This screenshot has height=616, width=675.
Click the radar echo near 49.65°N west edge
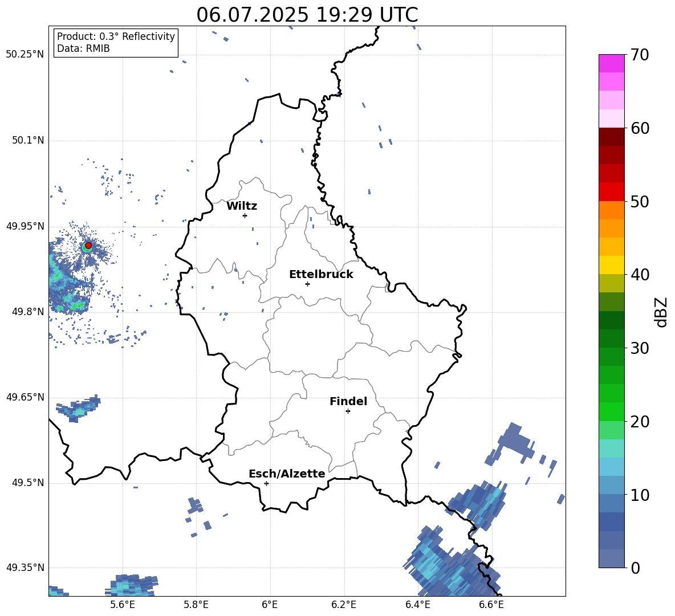pos(79,409)
